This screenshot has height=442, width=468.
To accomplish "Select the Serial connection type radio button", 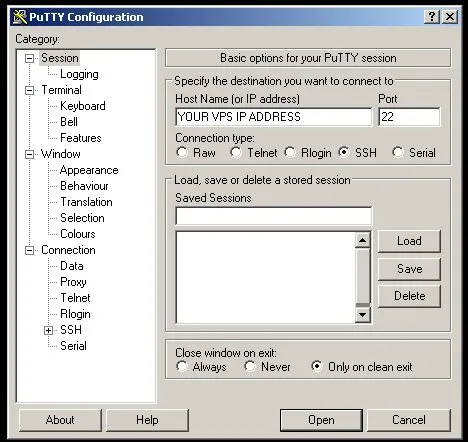I will [398, 153].
